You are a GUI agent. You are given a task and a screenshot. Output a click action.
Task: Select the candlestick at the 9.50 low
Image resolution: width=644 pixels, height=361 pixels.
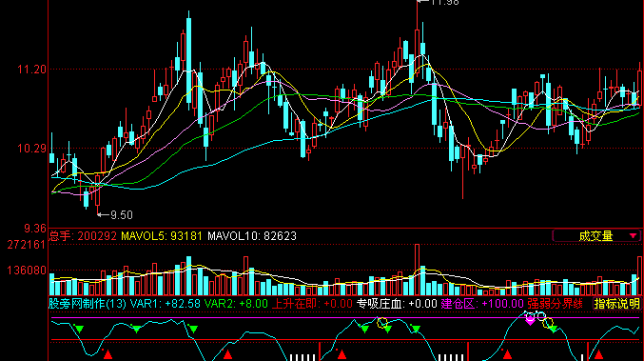point(98,190)
